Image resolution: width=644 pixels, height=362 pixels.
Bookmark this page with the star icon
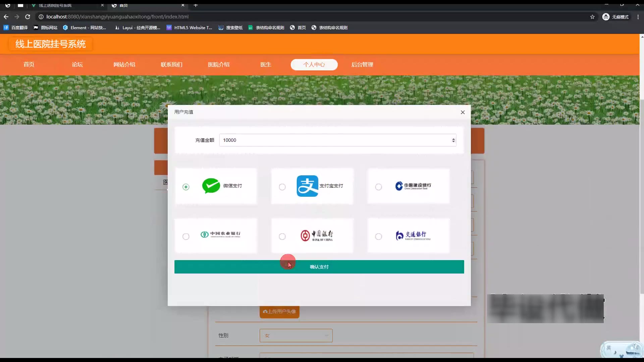(592, 17)
